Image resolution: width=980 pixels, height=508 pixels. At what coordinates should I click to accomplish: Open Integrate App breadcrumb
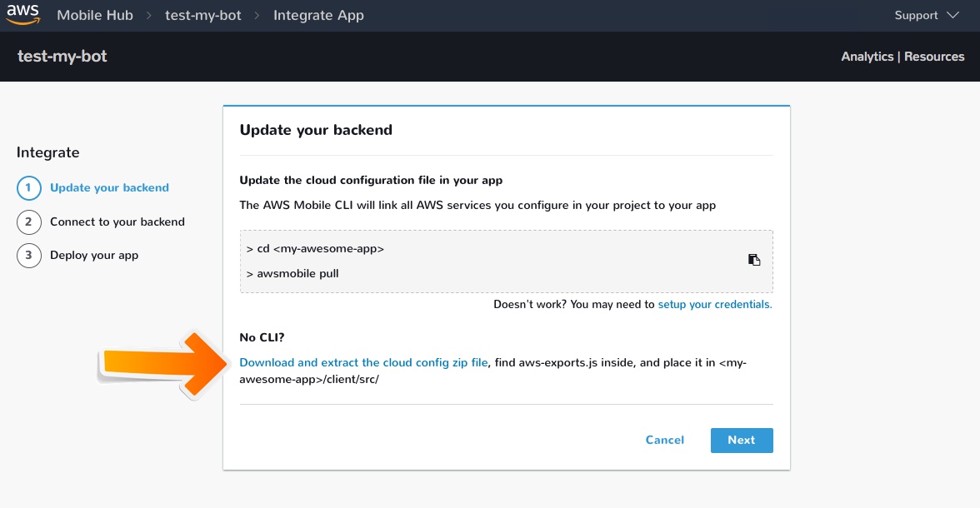(318, 15)
